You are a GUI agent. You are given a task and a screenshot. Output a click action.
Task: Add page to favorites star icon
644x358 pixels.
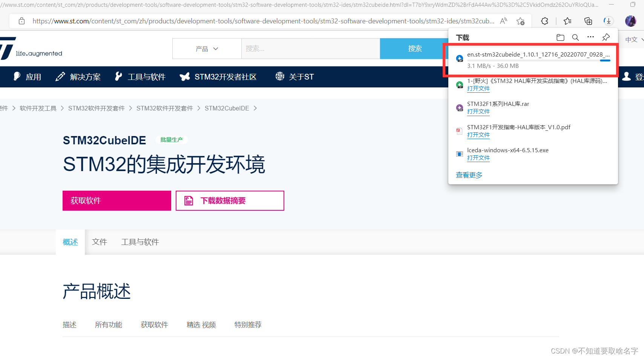pos(521,21)
